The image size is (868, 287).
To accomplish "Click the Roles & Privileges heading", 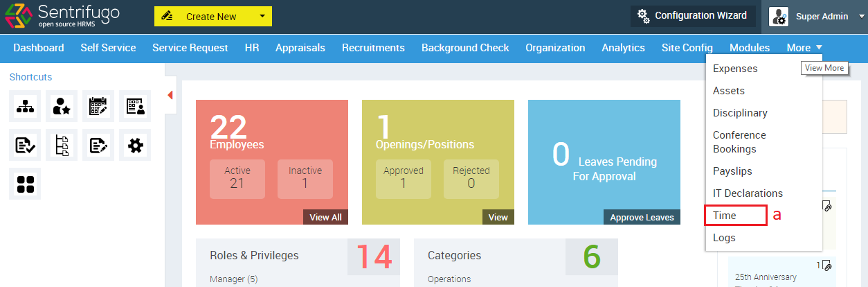I will [x=254, y=256].
